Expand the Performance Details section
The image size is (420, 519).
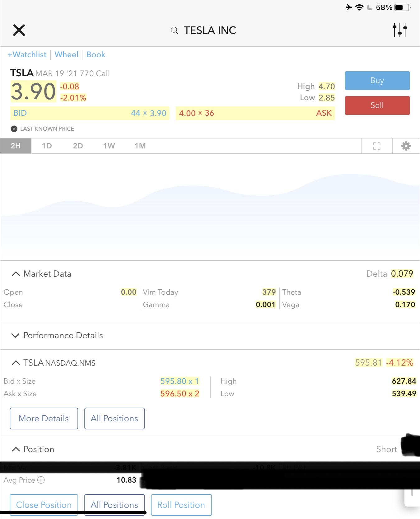15,335
